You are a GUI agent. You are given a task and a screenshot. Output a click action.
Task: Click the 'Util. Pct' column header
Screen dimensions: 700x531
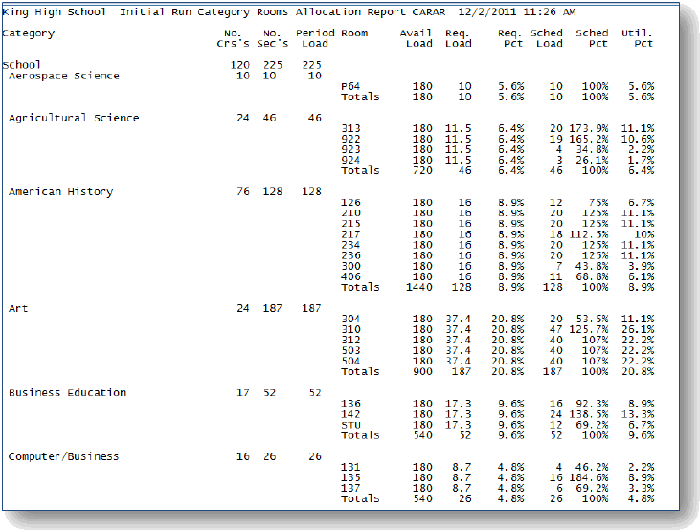coord(636,38)
